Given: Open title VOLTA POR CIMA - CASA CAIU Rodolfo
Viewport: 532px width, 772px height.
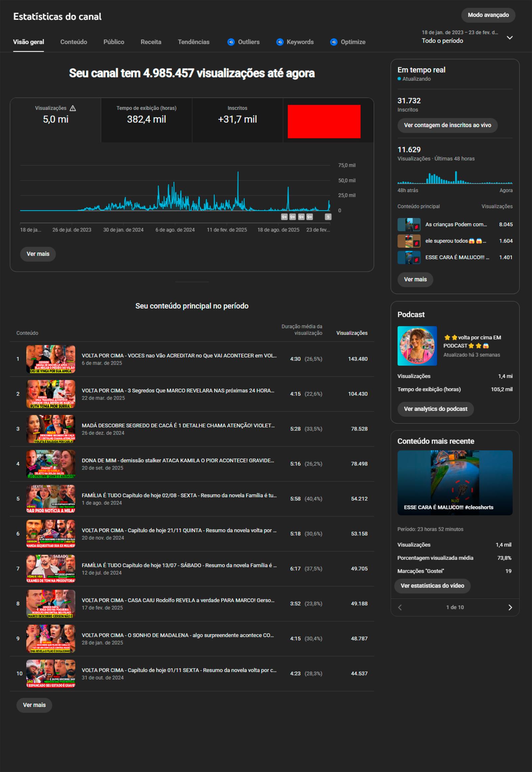Looking at the screenshot, I should (178, 600).
